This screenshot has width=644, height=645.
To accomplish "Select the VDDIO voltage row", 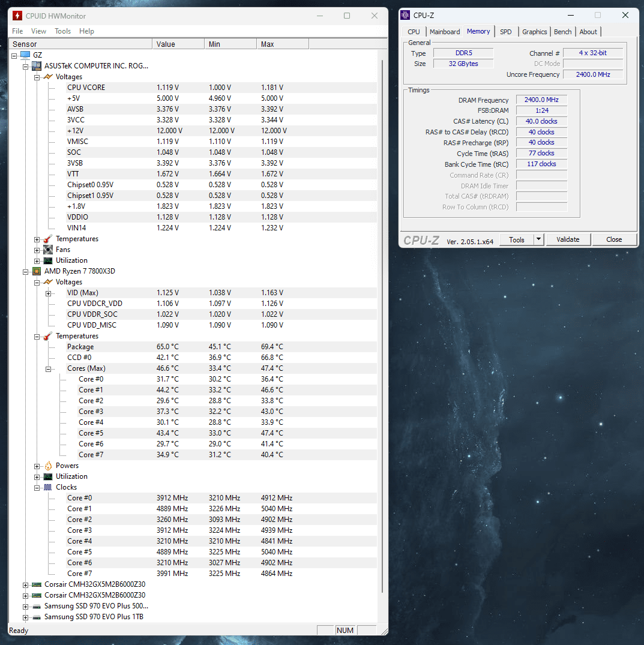I will (x=222, y=217).
